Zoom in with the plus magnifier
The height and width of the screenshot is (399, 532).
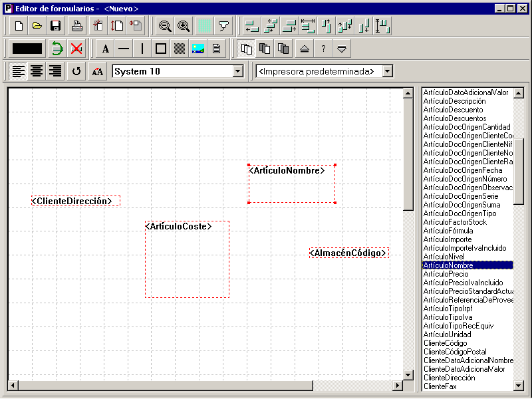click(184, 26)
